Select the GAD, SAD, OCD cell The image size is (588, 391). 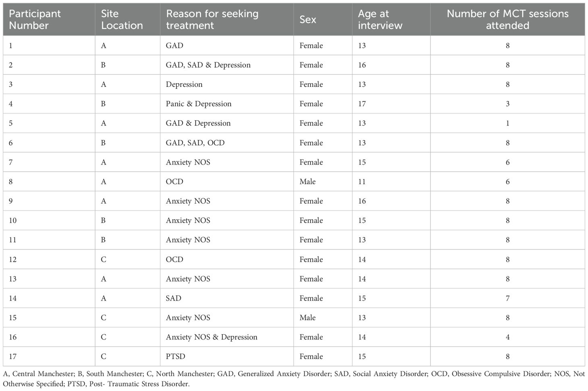[x=195, y=143]
